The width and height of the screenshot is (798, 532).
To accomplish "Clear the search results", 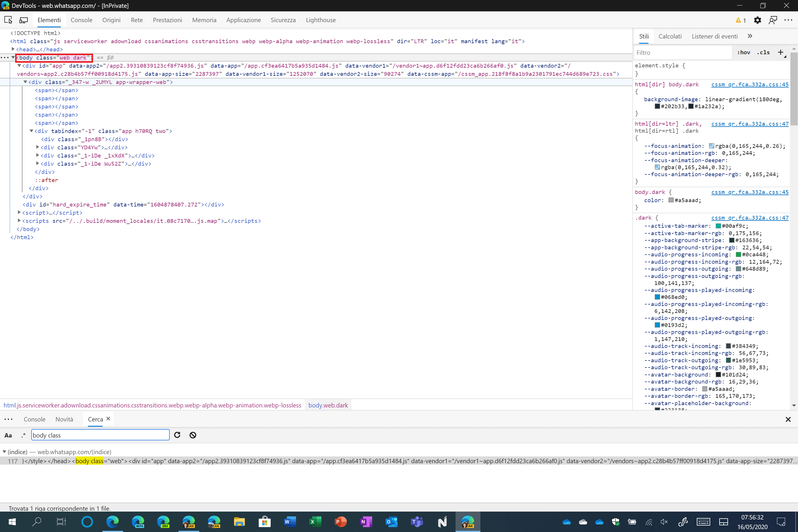I will click(x=193, y=435).
